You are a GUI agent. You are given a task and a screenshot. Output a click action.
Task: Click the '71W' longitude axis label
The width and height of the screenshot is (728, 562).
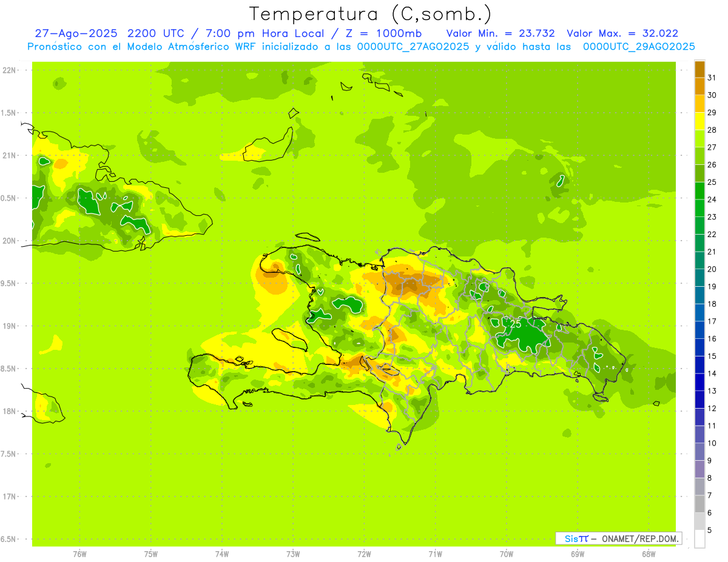click(435, 554)
